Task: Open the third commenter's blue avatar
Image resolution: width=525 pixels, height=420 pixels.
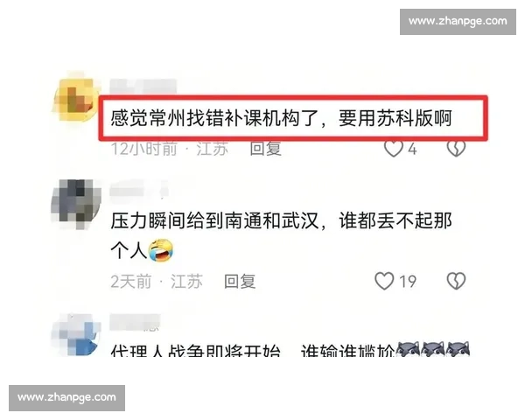Action: (x=76, y=335)
